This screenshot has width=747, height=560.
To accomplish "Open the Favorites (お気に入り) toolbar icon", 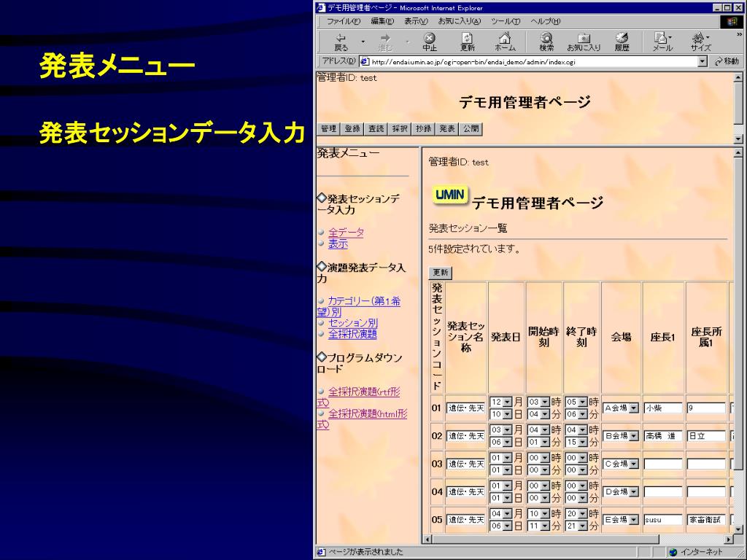I will [x=584, y=42].
